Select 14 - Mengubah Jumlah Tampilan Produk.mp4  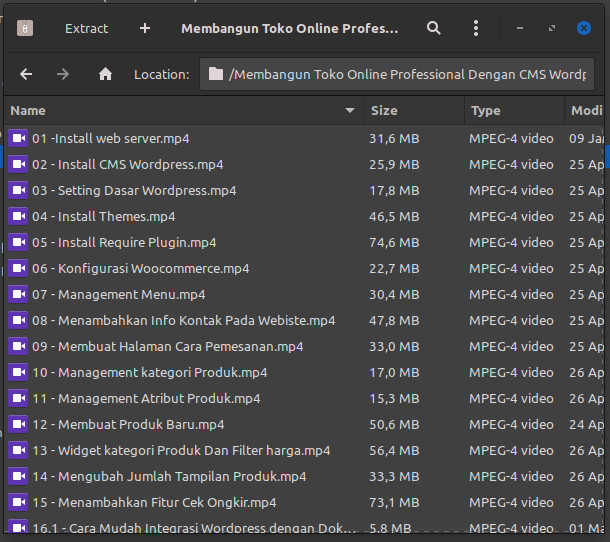[x=169, y=477]
